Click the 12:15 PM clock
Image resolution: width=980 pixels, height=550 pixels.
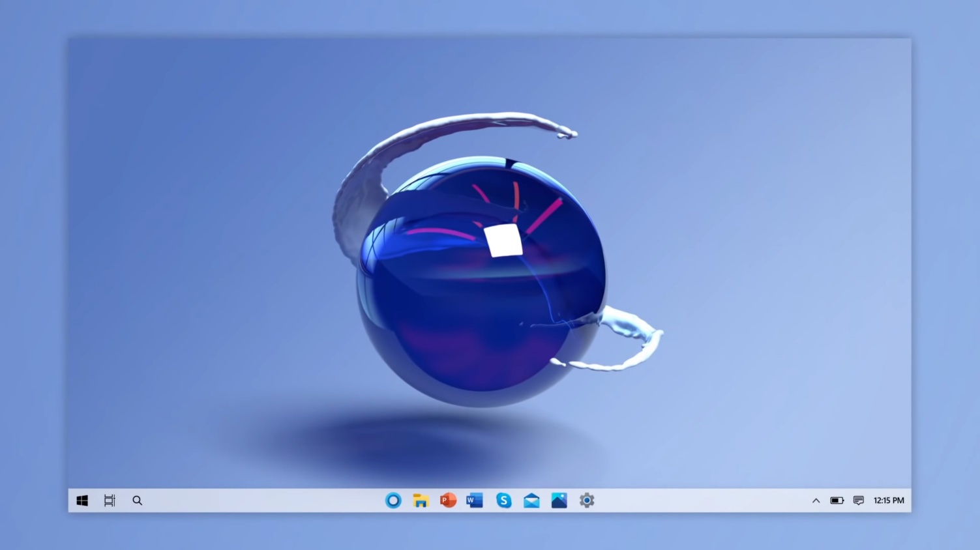pos(889,500)
